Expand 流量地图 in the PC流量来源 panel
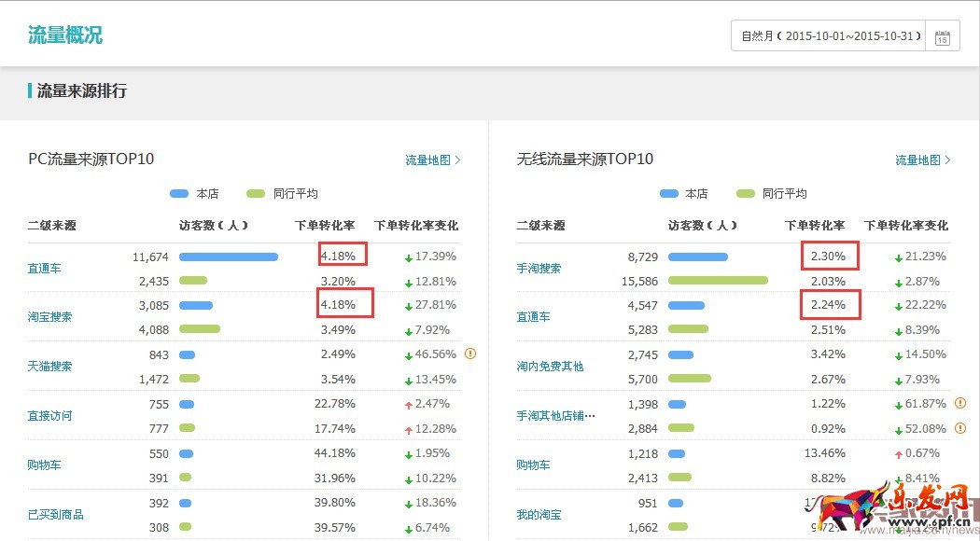Image resolution: width=980 pixels, height=541 pixels. 432,160
